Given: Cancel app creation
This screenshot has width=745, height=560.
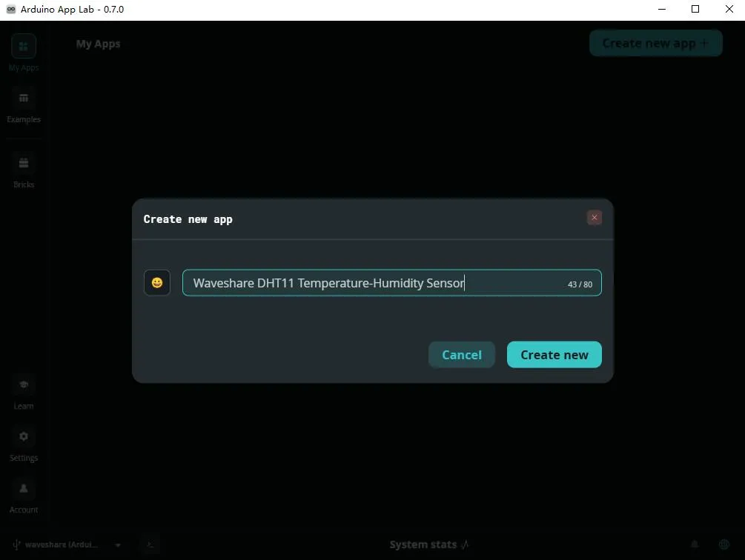Looking at the screenshot, I should click(461, 355).
